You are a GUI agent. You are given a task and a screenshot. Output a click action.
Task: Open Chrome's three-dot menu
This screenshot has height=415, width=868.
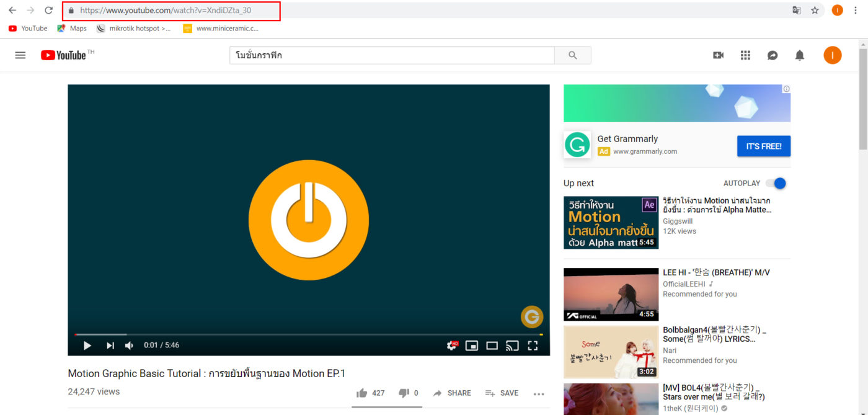click(x=856, y=10)
